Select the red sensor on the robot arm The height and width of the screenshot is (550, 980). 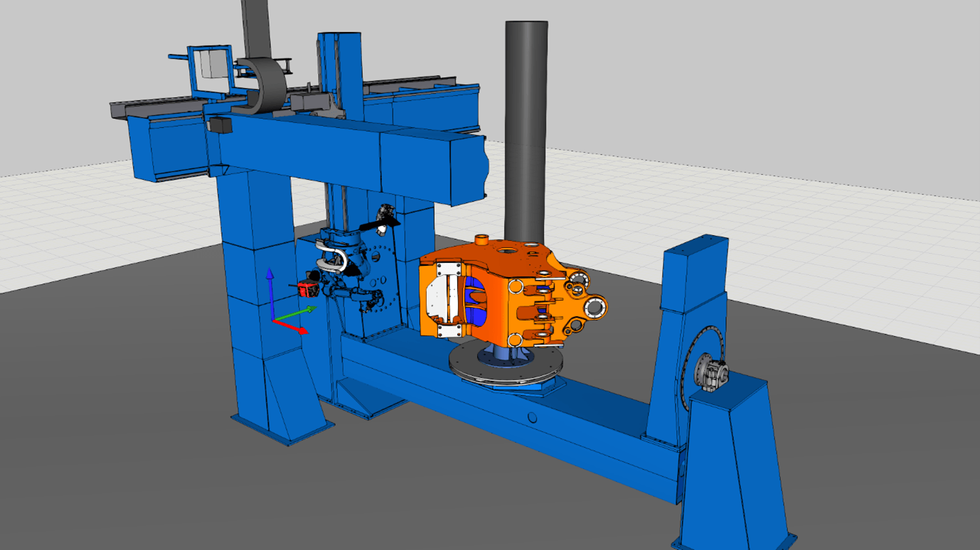[307, 289]
